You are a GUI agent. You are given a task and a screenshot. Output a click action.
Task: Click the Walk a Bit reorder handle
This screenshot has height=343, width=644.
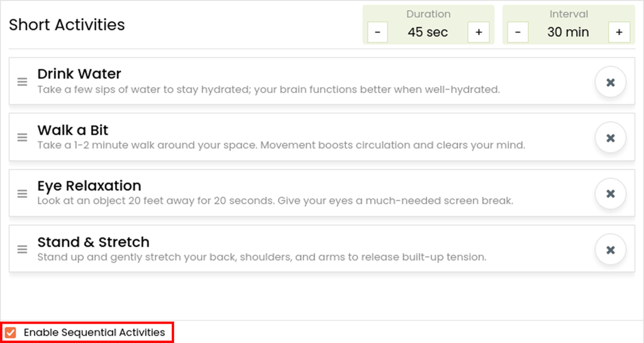click(x=22, y=138)
